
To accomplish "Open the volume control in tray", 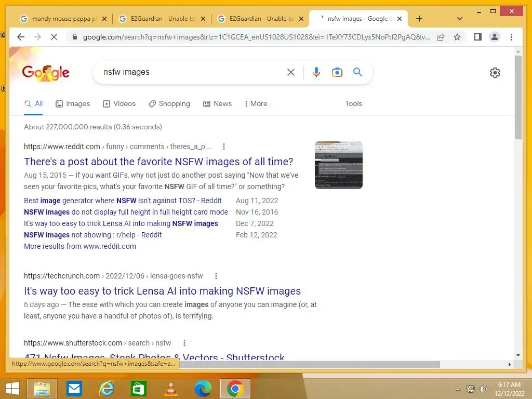I will point(483,389).
